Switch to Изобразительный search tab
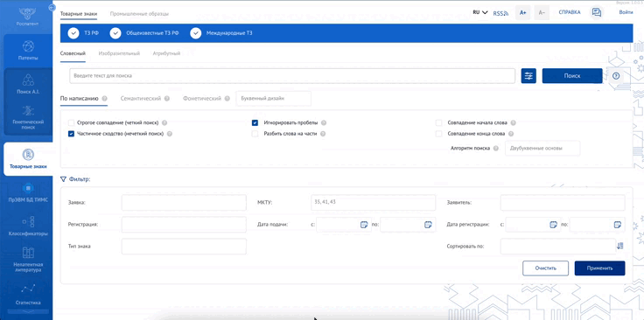The height and width of the screenshot is (320, 644). point(119,53)
